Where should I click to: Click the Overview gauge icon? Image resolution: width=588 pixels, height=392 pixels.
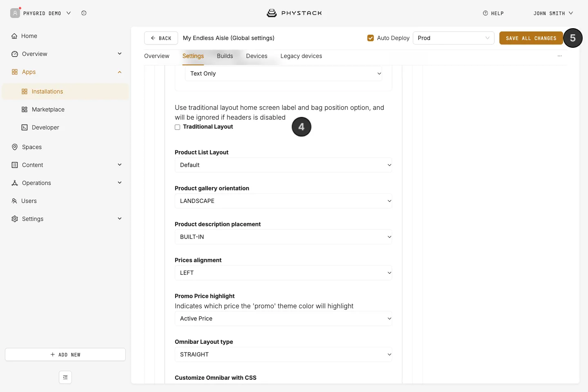tap(15, 54)
